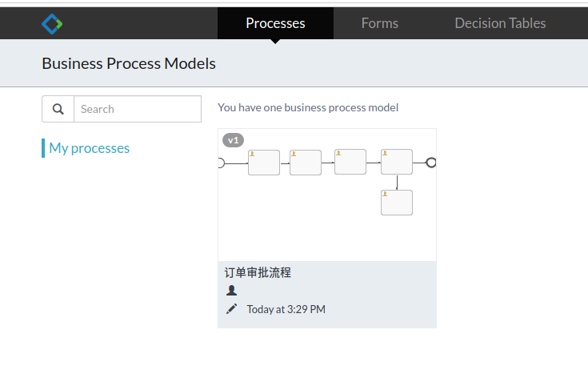Image resolution: width=588 pixels, height=386 pixels.
Task: Click the person icon on process card
Action: coord(231,291)
